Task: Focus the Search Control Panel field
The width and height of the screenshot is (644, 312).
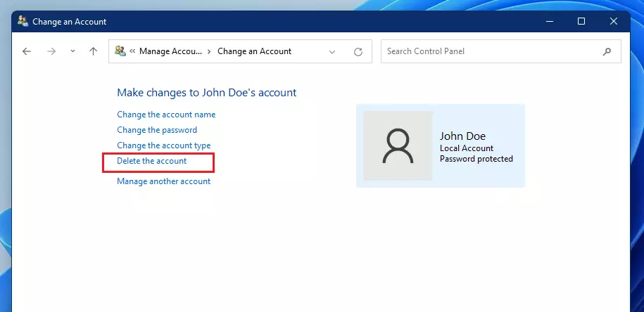Action: point(500,51)
